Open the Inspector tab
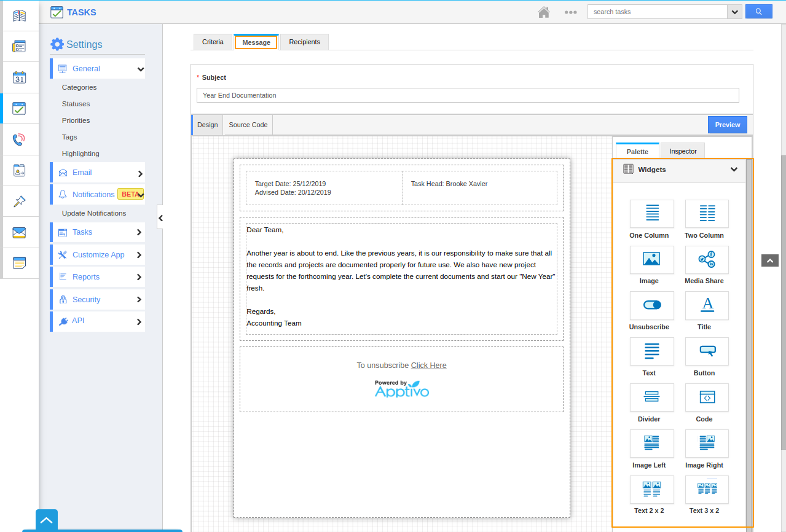The image size is (786, 532). (683, 151)
